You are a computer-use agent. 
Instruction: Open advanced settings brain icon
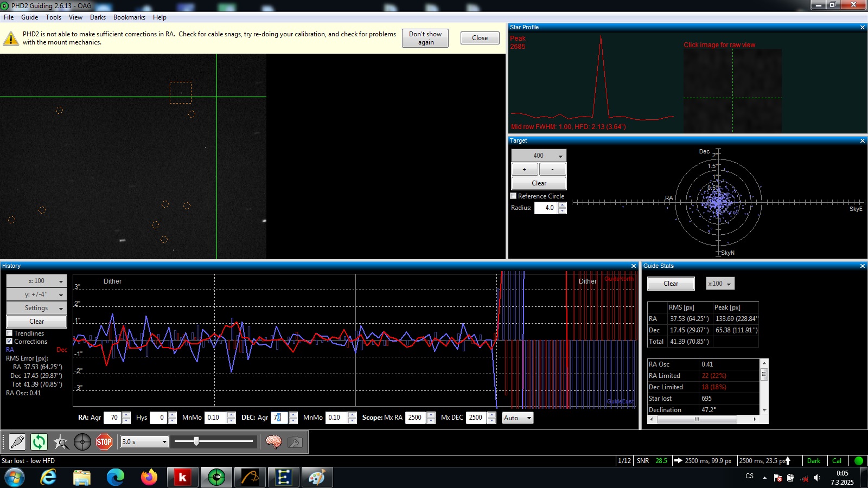click(273, 442)
